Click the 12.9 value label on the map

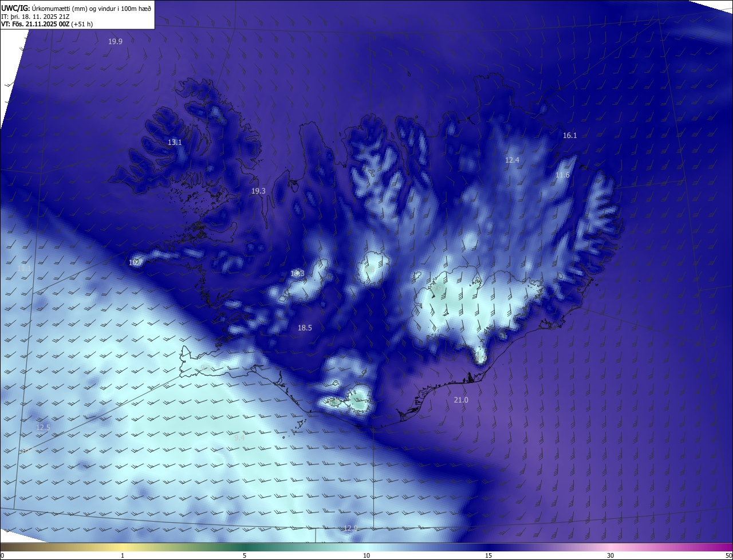350,527
